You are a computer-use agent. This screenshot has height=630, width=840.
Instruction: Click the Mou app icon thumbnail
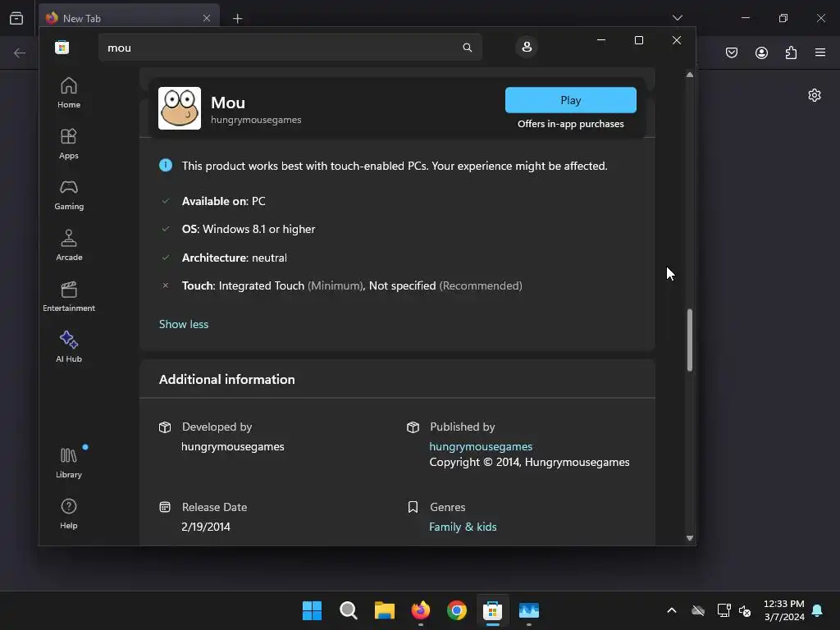(x=180, y=108)
